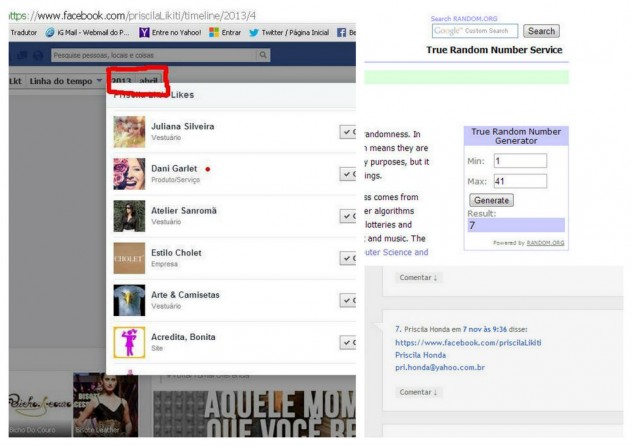The height and width of the screenshot is (446, 632).
Task: Toggle liked check for Juliana Silveira
Action: [x=347, y=132]
